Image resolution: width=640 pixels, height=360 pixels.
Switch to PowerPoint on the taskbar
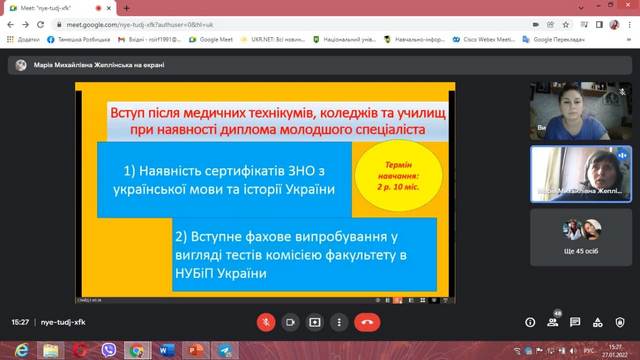coord(196,351)
